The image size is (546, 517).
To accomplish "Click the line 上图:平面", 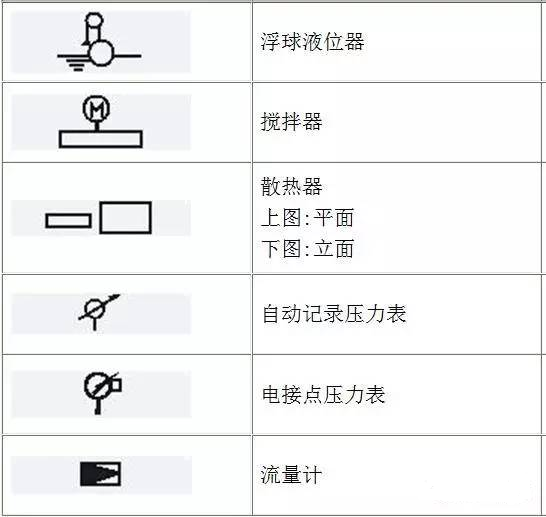I will [x=307, y=218].
